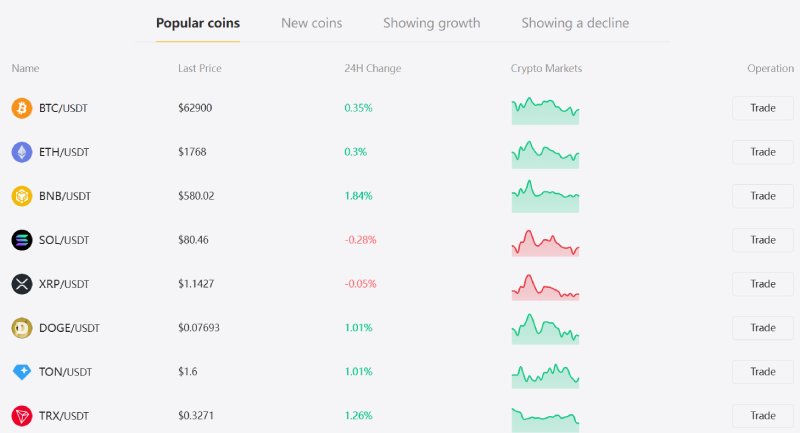Click the BNB coin icon
800x433 pixels.
[22, 196]
